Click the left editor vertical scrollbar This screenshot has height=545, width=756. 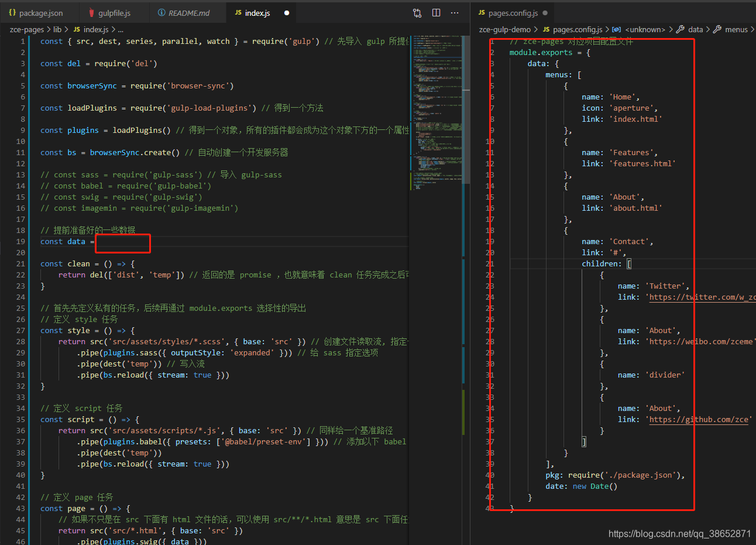click(x=466, y=110)
